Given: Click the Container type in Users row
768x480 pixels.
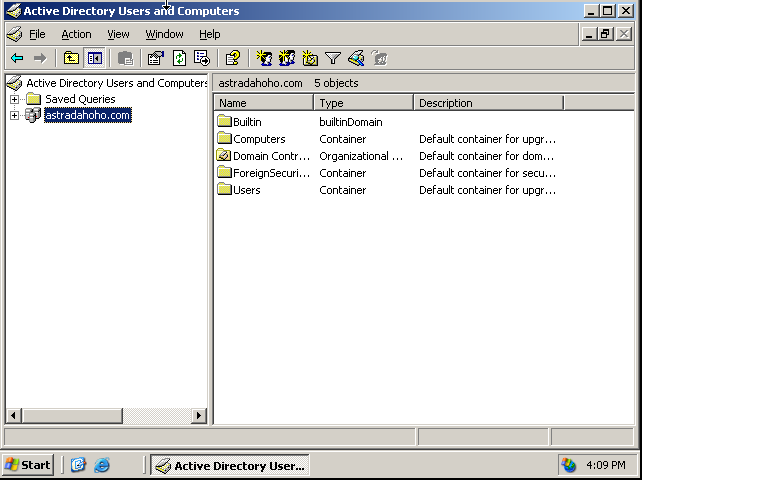Looking at the screenshot, I should coord(342,190).
